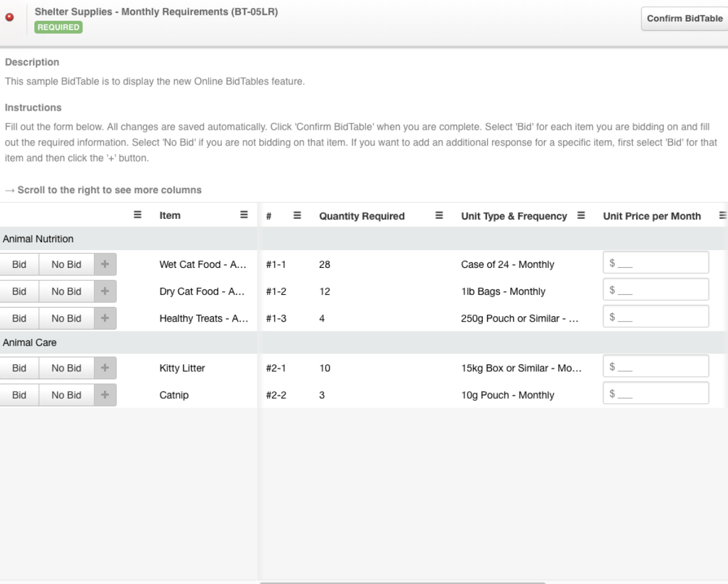The width and height of the screenshot is (728, 584).
Task: Click unit price field for Wet Cat Food
Action: (656, 262)
